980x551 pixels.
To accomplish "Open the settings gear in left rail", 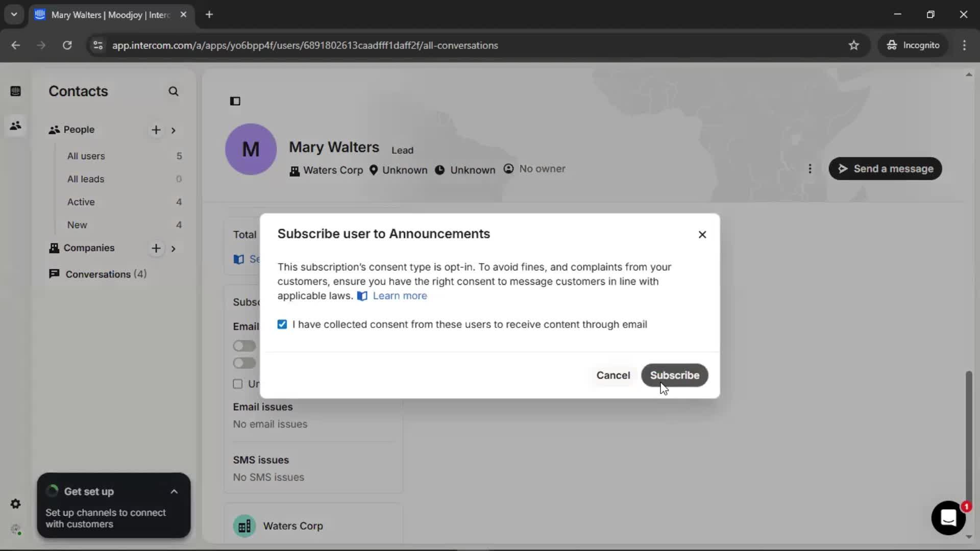I will [15, 504].
